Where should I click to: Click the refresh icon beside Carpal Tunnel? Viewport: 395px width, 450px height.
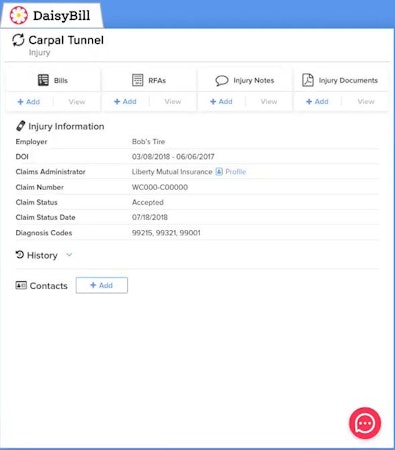click(18, 40)
